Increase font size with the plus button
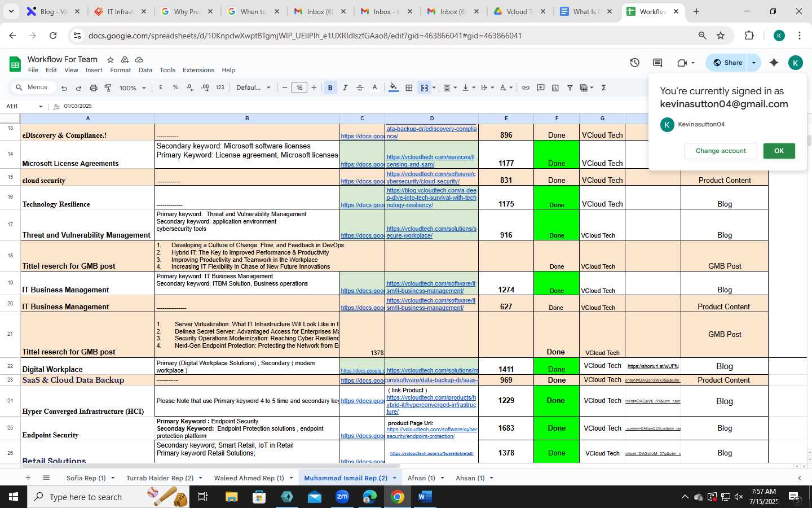 (x=314, y=87)
